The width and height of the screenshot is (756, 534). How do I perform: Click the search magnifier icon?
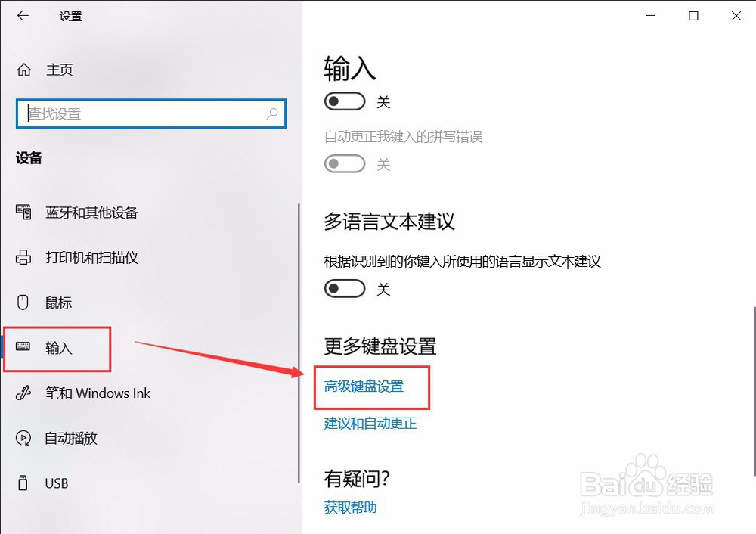click(x=272, y=113)
